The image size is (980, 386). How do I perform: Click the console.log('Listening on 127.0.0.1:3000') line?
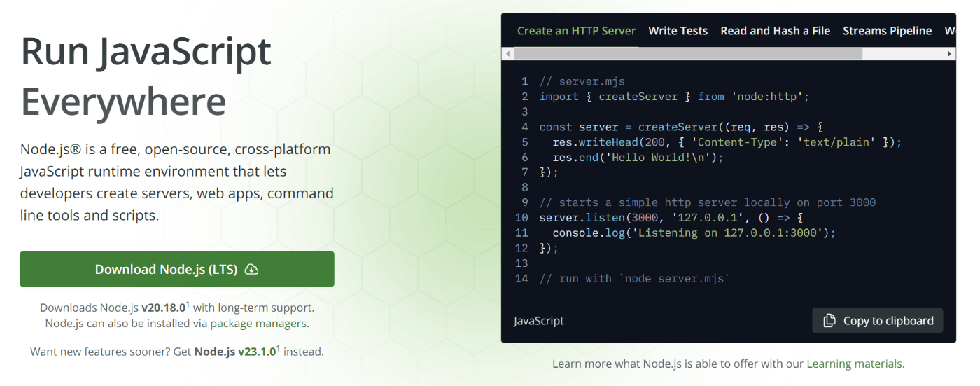pos(694,233)
